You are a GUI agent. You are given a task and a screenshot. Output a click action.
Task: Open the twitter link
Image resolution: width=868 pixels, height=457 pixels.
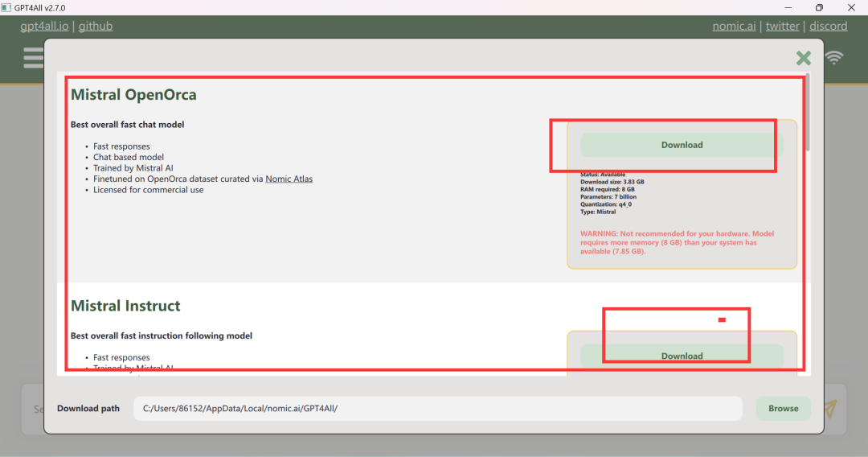tap(782, 26)
